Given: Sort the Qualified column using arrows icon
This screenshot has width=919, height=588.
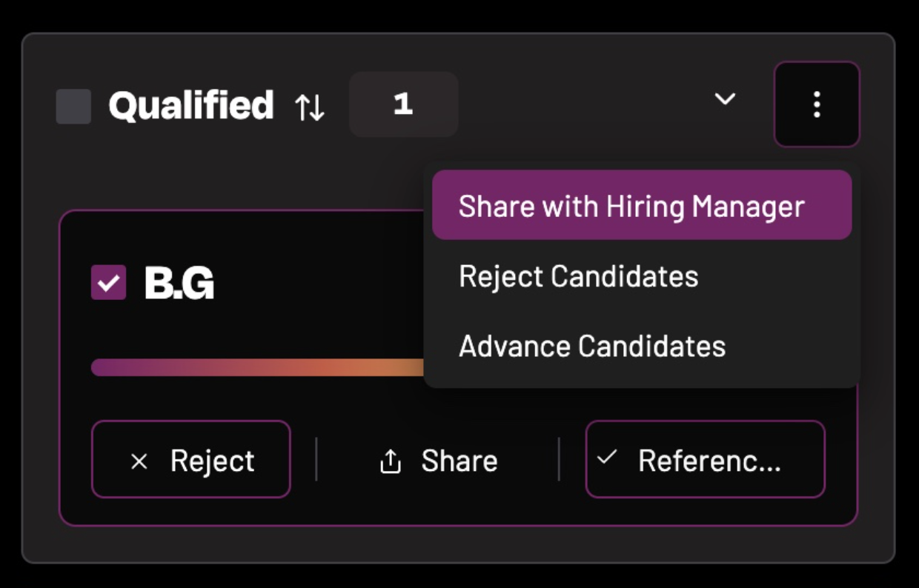Looking at the screenshot, I should pos(310,107).
